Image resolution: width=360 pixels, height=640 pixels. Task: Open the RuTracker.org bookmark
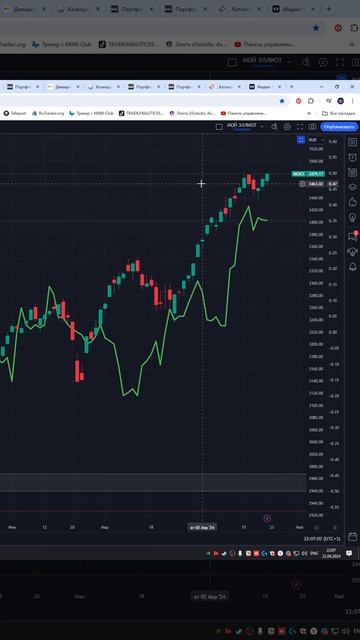pyautogui.click(x=48, y=113)
